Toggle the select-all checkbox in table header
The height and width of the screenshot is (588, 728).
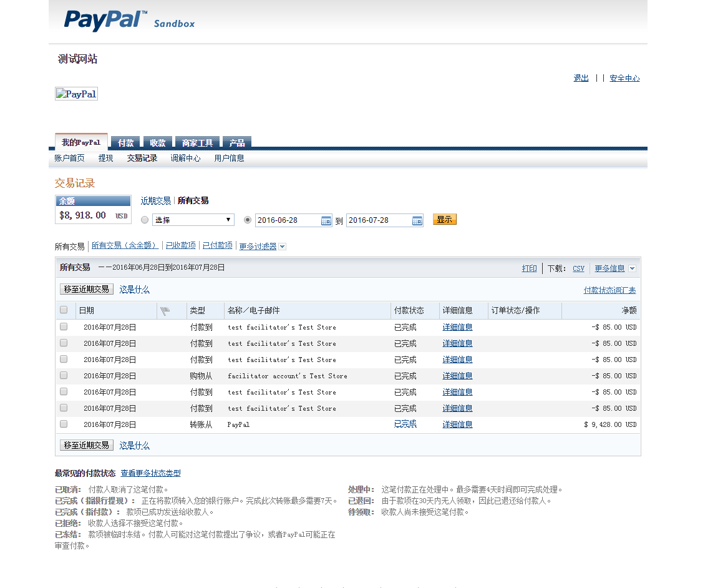(64, 310)
